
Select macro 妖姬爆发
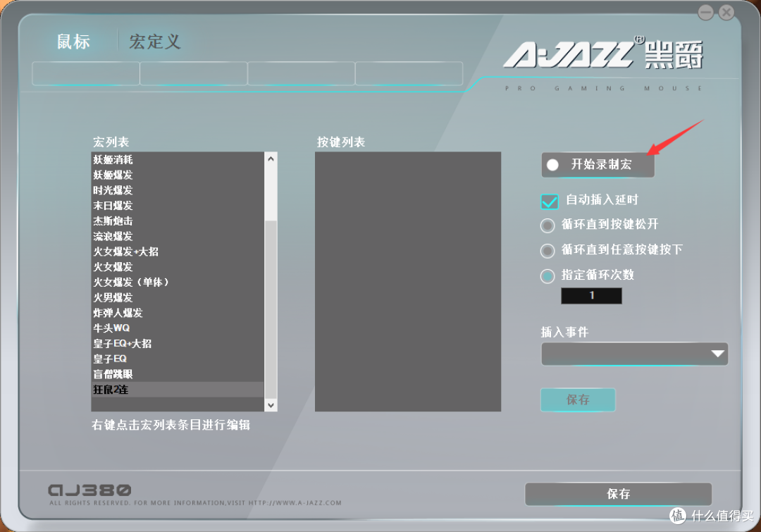coord(178,175)
